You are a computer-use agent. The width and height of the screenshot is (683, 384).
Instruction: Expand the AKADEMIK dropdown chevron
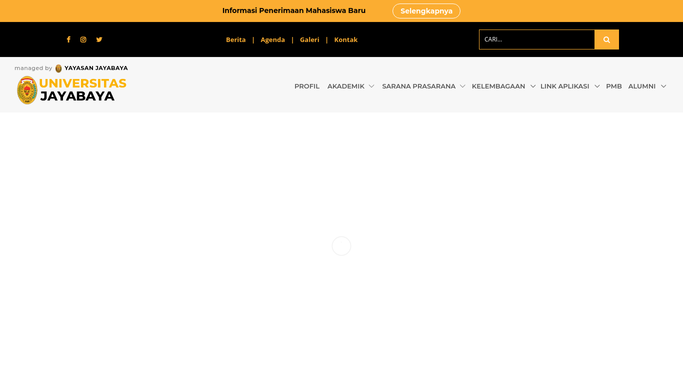(371, 86)
